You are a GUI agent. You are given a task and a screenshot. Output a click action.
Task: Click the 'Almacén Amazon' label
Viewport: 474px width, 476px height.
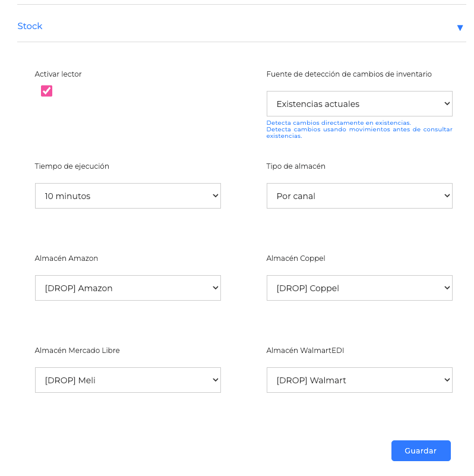(x=66, y=259)
